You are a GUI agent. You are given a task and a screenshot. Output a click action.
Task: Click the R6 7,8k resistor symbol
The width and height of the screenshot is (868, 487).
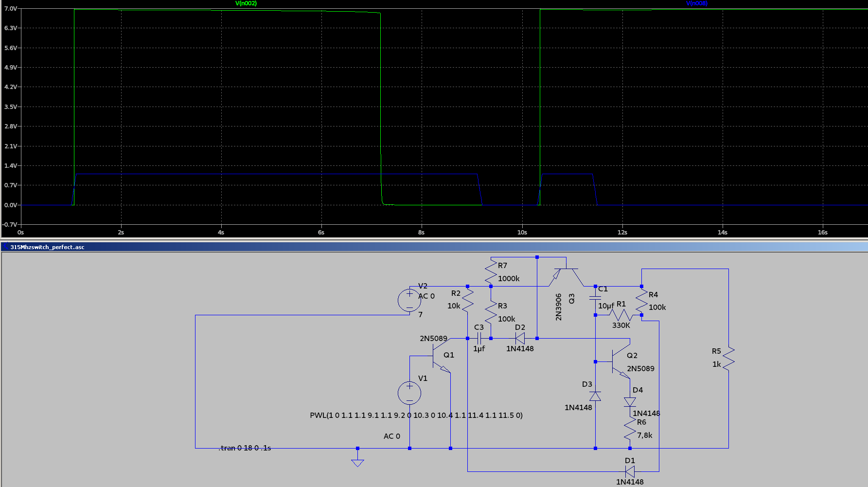point(630,429)
